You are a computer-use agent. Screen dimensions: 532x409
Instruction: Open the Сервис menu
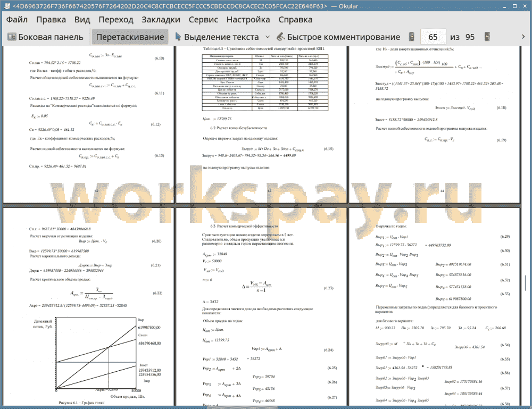click(203, 20)
